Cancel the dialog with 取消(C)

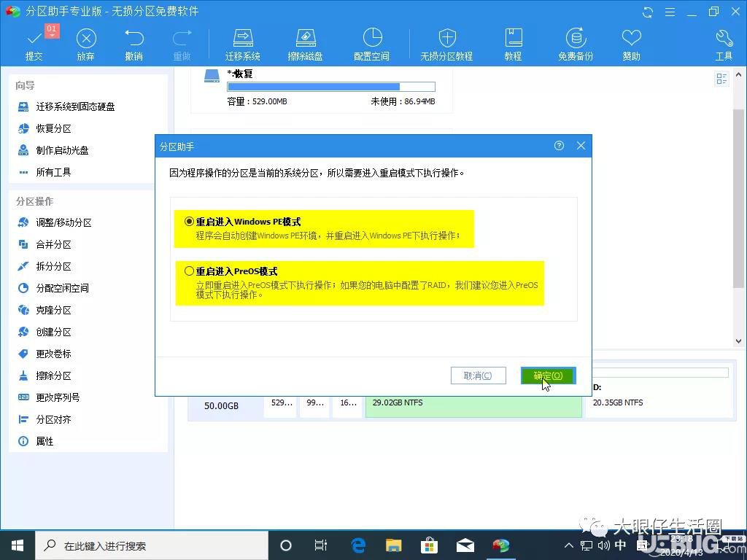tap(478, 376)
